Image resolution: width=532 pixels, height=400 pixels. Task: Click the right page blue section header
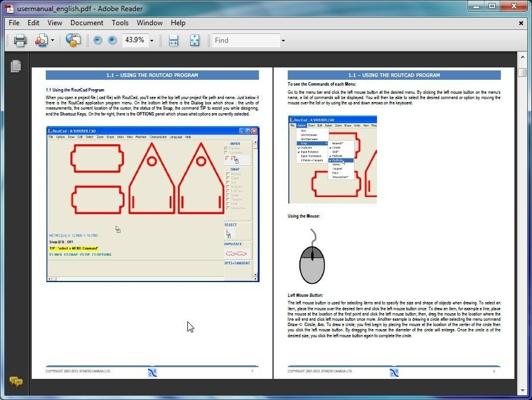click(x=394, y=75)
